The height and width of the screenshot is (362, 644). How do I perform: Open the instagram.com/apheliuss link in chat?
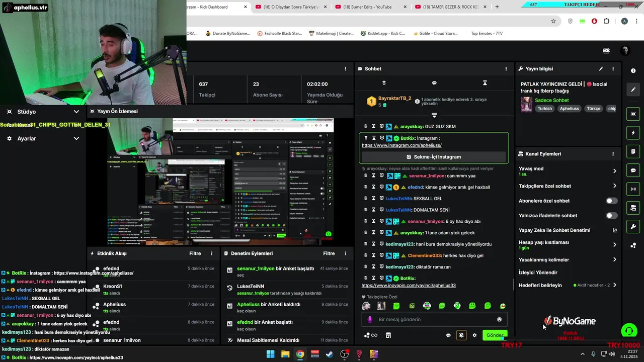[401, 145]
